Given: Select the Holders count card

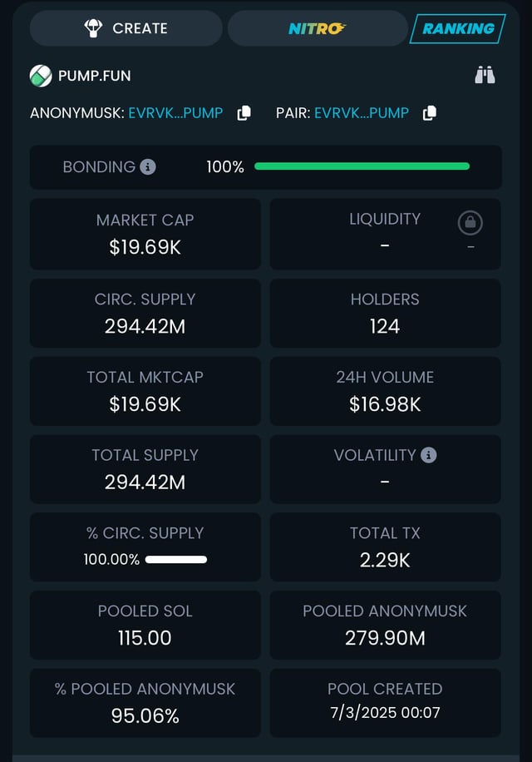Looking at the screenshot, I should pos(385,313).
